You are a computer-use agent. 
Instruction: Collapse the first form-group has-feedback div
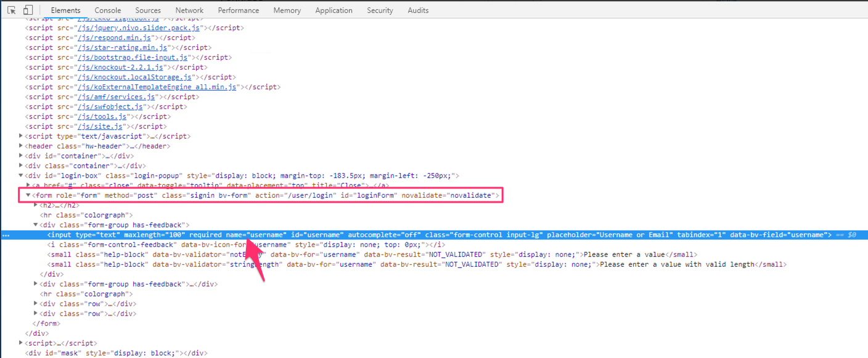coord(36,225)
